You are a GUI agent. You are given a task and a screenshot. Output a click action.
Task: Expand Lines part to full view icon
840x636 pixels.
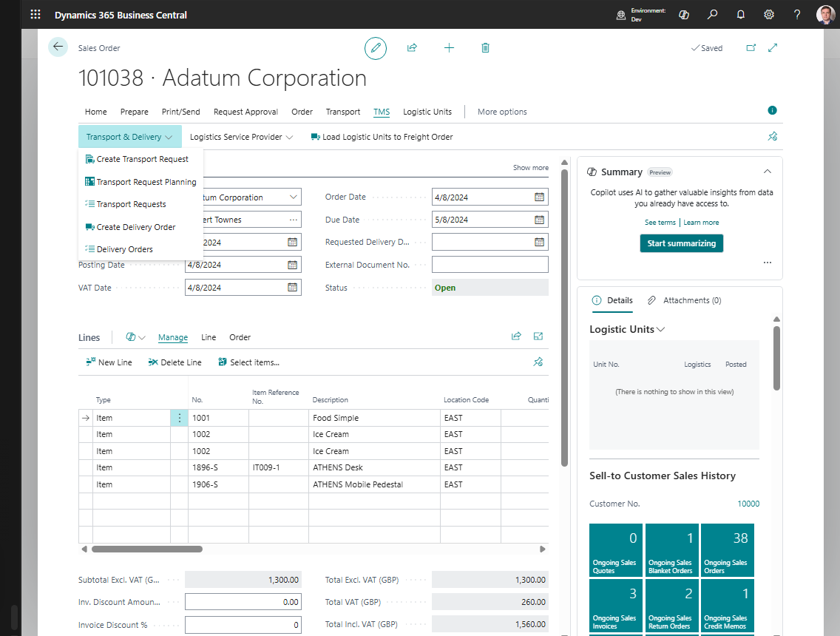(x=538, y=336)
